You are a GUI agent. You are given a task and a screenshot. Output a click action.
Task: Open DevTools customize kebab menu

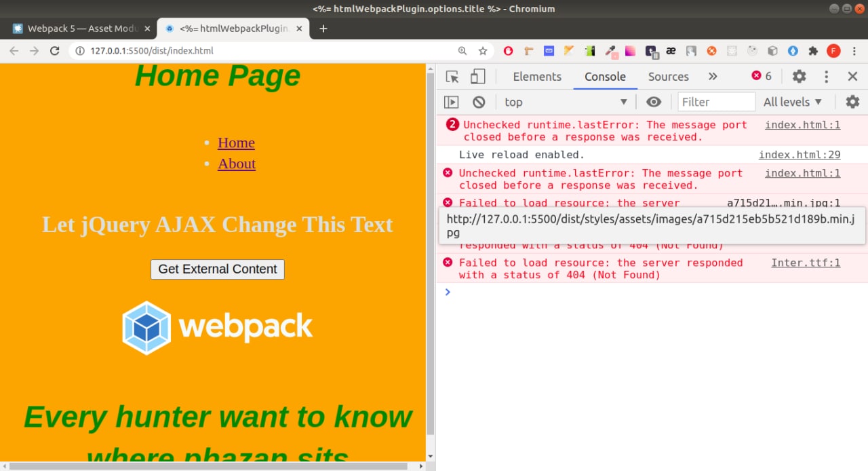pyautogui.click(x=826, y=77)
